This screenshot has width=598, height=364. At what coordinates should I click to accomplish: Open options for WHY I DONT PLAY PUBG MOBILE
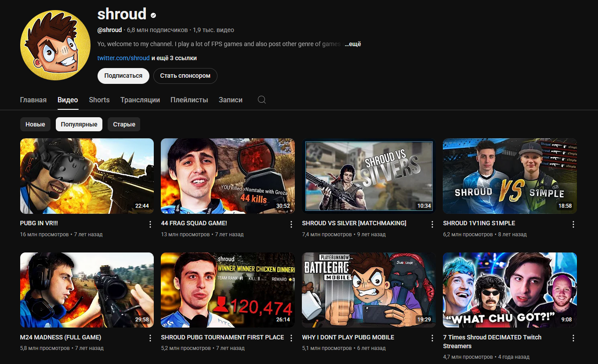[432, 338]
